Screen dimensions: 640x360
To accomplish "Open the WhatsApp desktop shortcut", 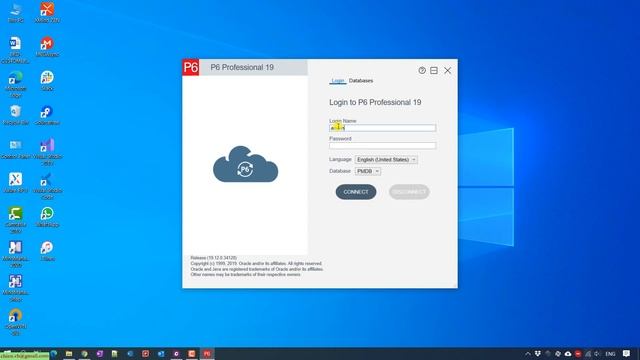I will [47, 216].
